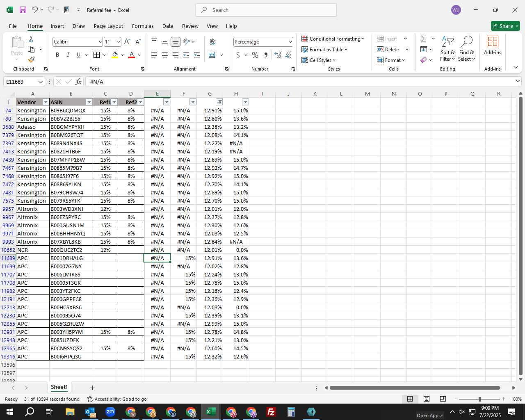Viewport: 525px width, 420px height.
Task: Toggle Center horizontal alignment
Action: tap(165, 55)
